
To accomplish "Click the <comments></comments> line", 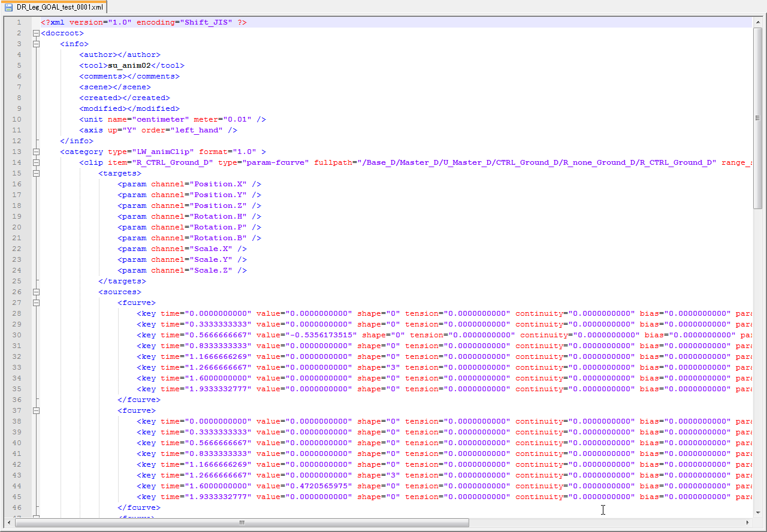I will tap(129, 76).
